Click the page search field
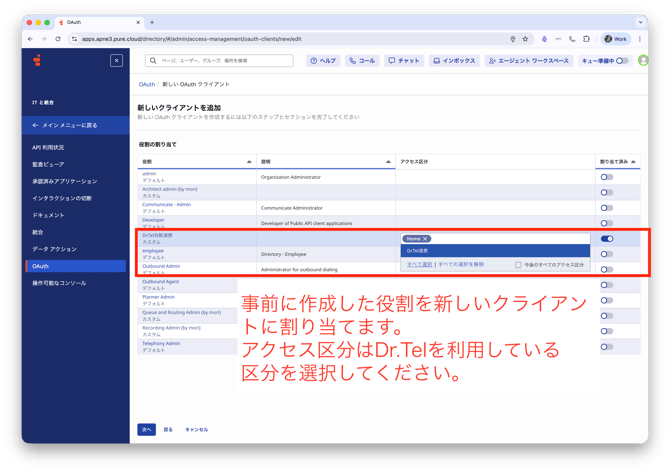The image size is (670, 472). pyautogui.click(x=219, y=61)
